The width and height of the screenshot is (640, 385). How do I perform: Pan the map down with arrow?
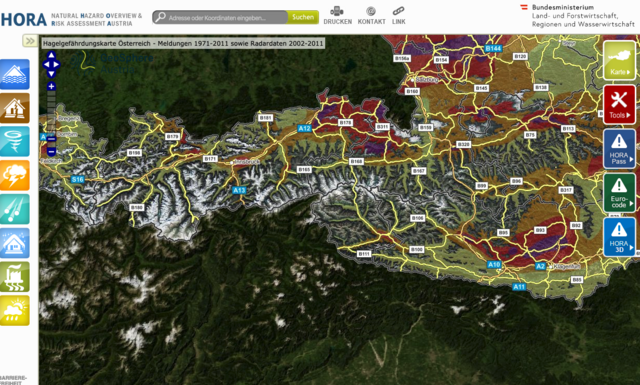tap(51, 73)
